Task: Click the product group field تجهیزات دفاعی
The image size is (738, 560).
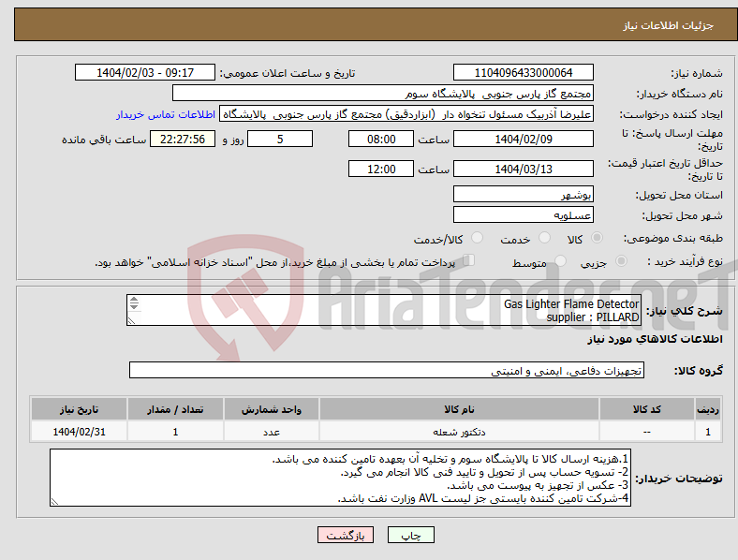Action: coord(387,370)
